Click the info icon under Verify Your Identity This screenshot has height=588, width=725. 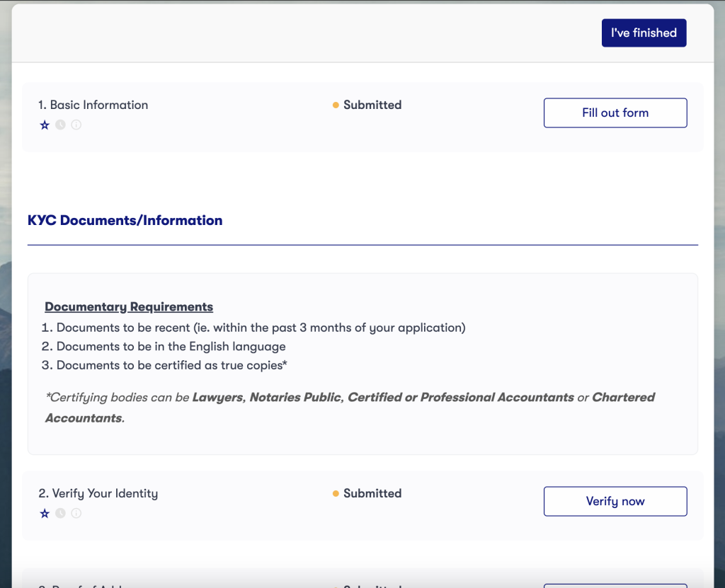(76, 514)
